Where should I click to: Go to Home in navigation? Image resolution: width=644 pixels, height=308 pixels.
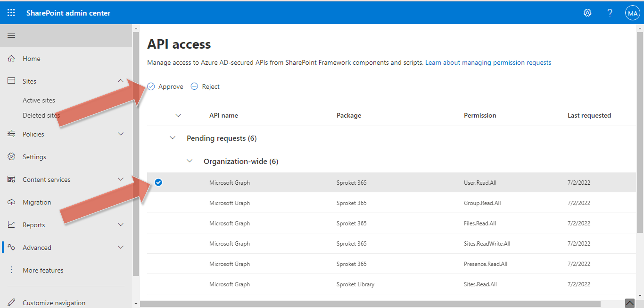(x=31, y=59)
